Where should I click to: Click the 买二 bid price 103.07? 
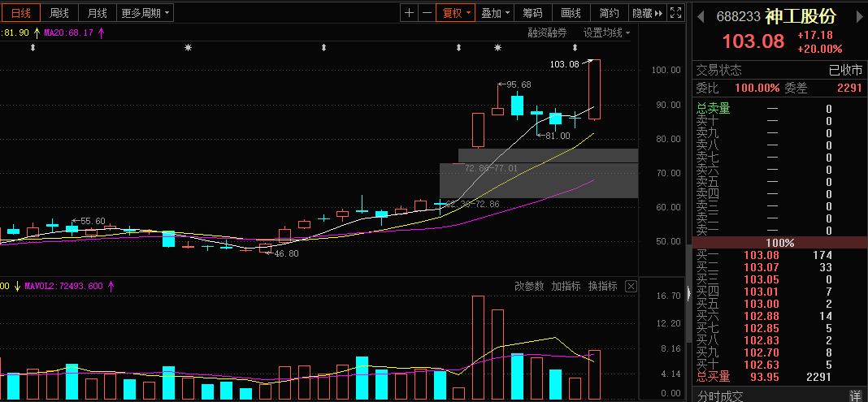tap(762, 267)
